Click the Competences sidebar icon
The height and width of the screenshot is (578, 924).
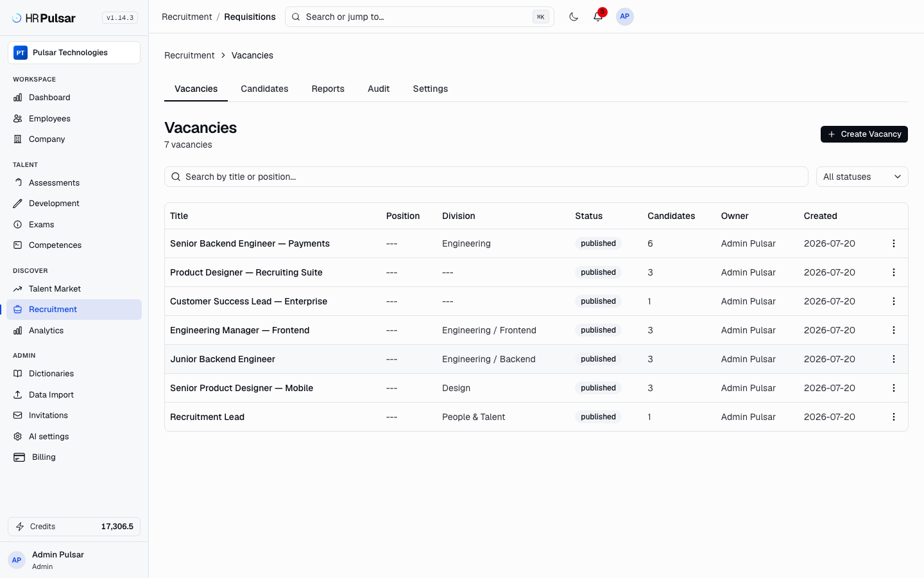coord(18,245)
